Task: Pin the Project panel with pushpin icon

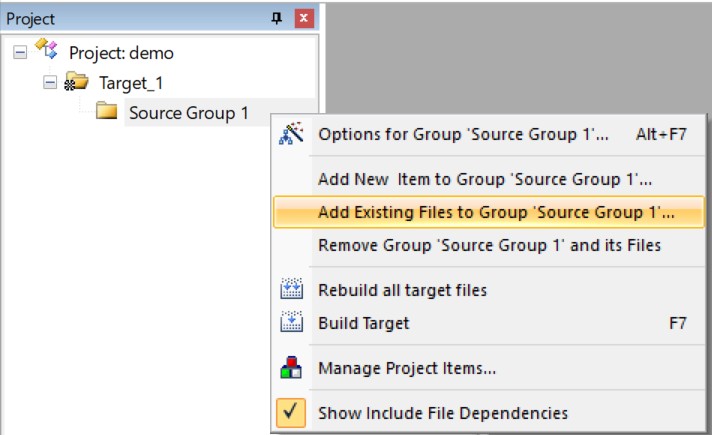Action: (x=277, y=18)
